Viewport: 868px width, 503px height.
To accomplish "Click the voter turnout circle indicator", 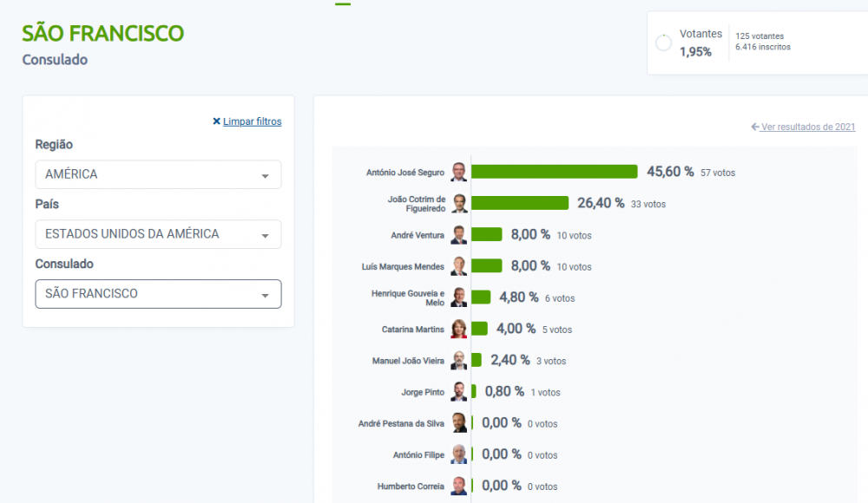I will coord(663,42).
